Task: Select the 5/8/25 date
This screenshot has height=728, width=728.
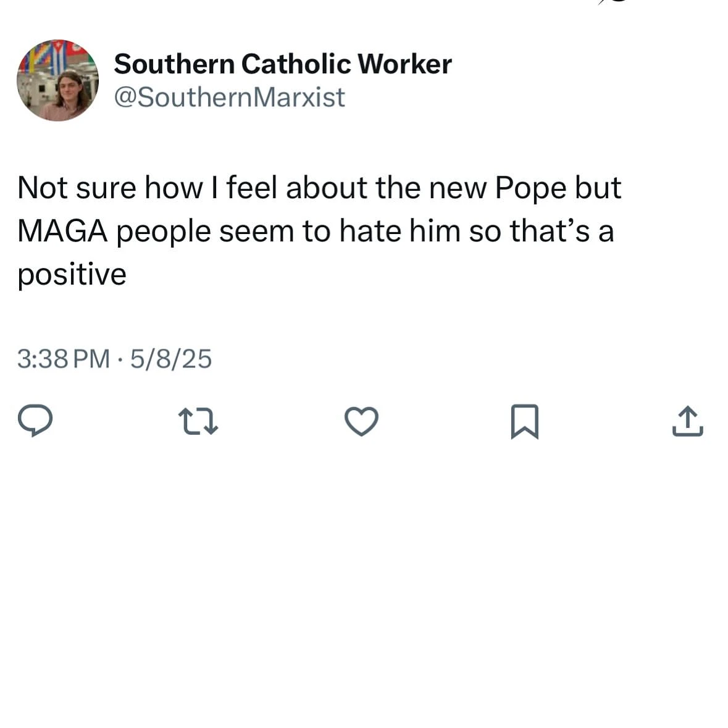Action: point(171,359)
